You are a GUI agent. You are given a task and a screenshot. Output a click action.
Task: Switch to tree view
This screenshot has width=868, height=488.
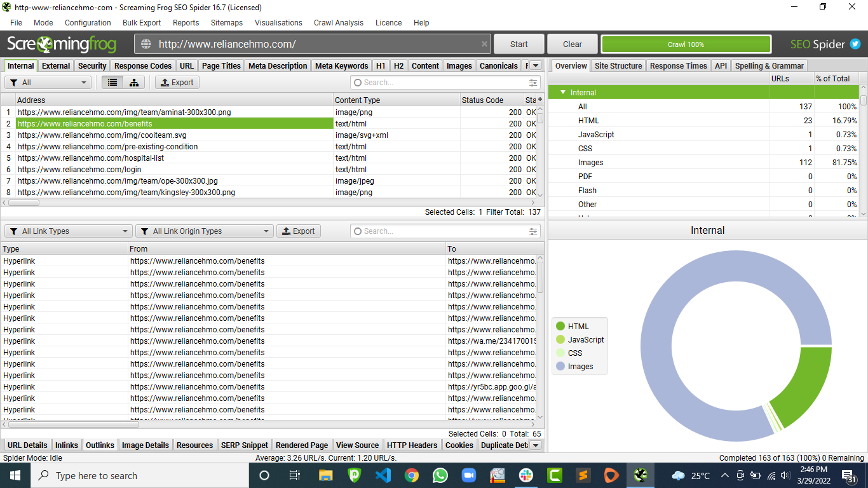coord(134,83)
